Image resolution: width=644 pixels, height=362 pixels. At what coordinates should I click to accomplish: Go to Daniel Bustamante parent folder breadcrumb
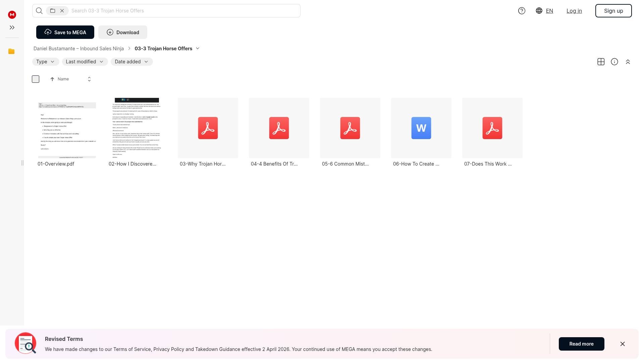point(78,49)
